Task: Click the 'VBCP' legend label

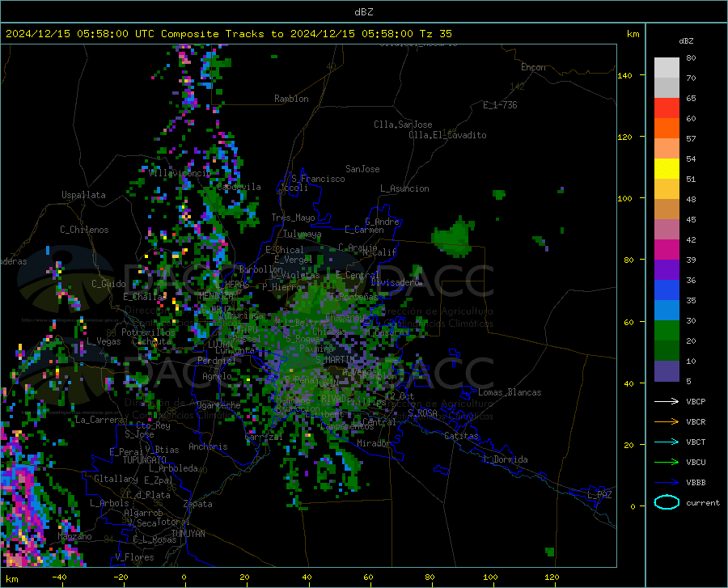Action: [x=696, y=401]
